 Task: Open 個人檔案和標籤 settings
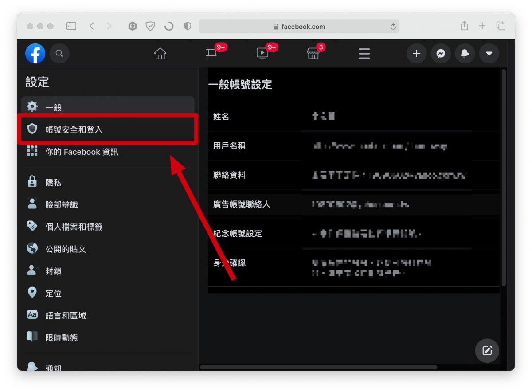pos(108,227)
